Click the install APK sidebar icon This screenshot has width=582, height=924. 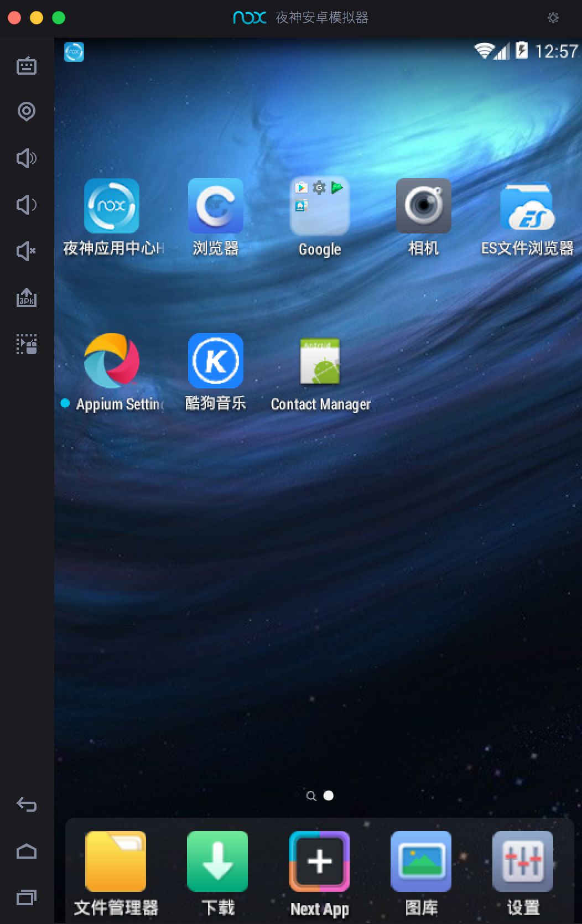27,298
